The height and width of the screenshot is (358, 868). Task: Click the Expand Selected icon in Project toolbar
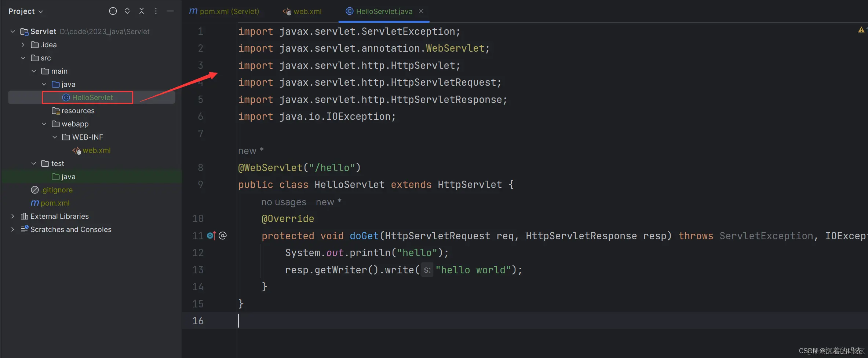(127, 11)
